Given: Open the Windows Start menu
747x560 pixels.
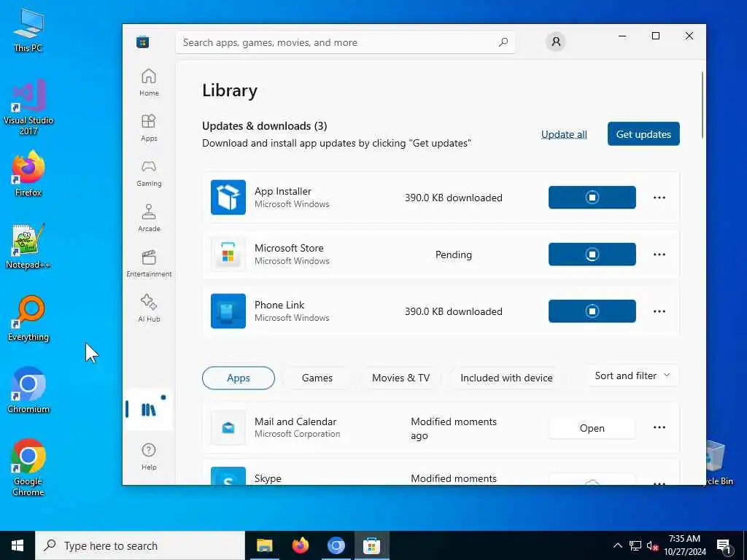Looking at the screenshot, I should 18,545.
